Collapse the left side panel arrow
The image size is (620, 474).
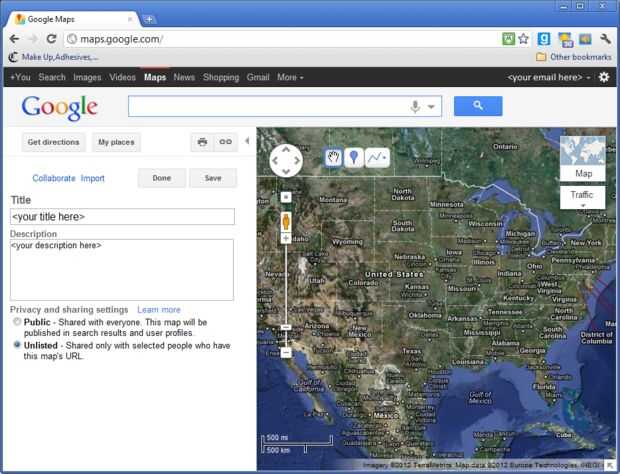(247, 141)
